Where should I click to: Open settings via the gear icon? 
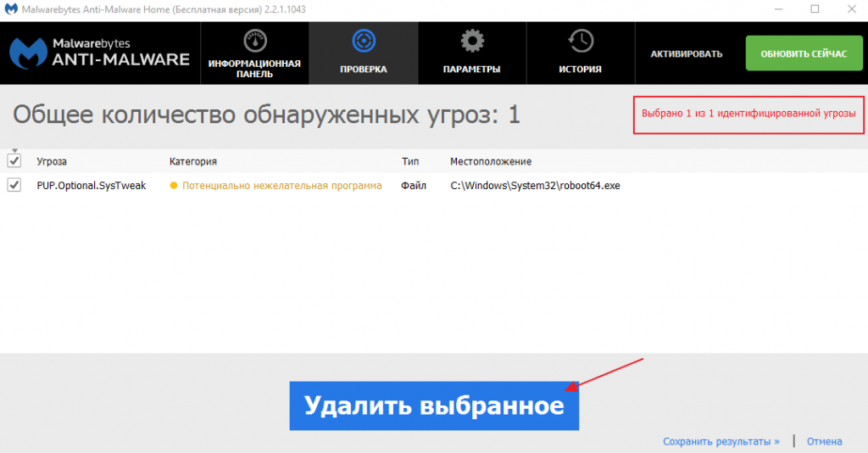(x=471, y=41)
